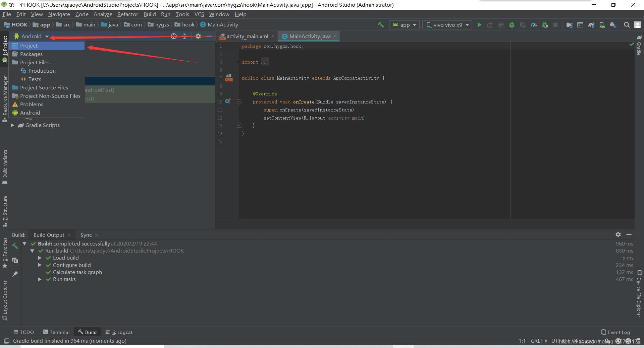Toggle the 1: Project tool window
Screen dimensions: 644x348
[x=5, y=49]
